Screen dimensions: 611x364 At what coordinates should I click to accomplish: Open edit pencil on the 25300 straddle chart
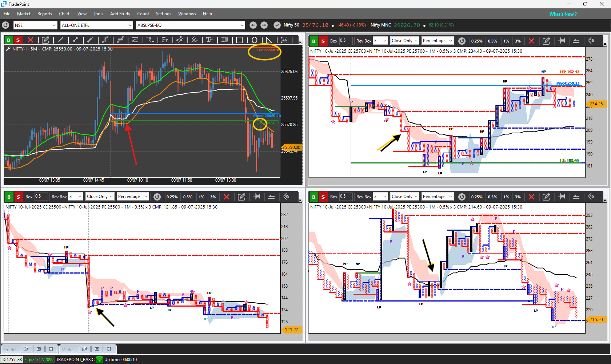coord(546,197)
